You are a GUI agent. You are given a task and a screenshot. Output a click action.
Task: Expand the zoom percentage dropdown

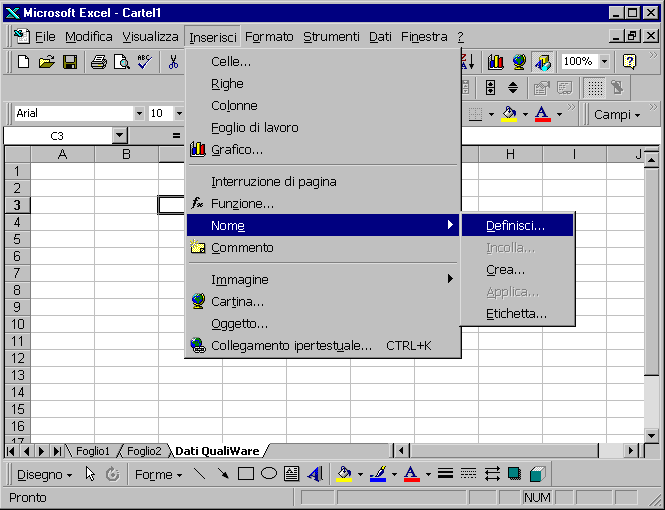click(x=603, y=62)
